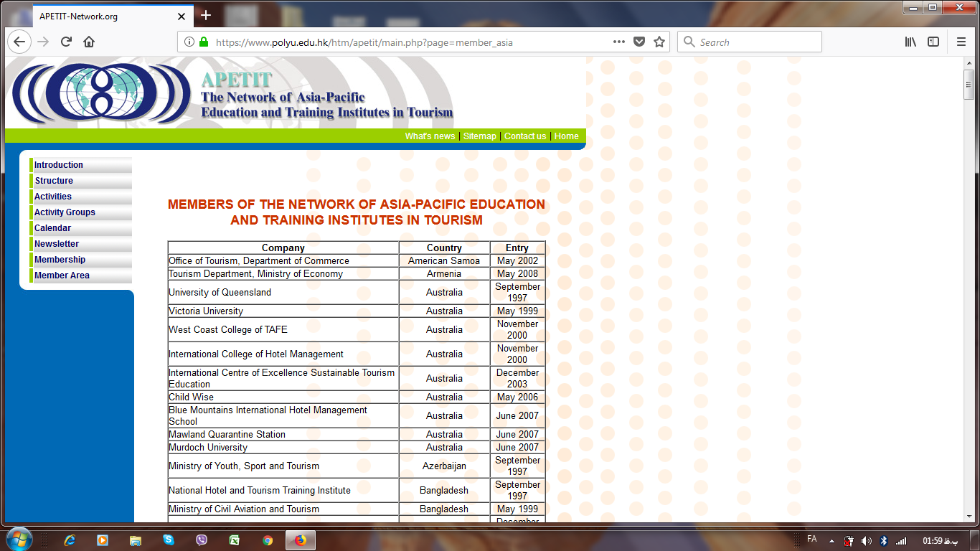Viewport: 980px width, 551px height.
Task: Follow the What's news link
Action: (x=430, y=136)
